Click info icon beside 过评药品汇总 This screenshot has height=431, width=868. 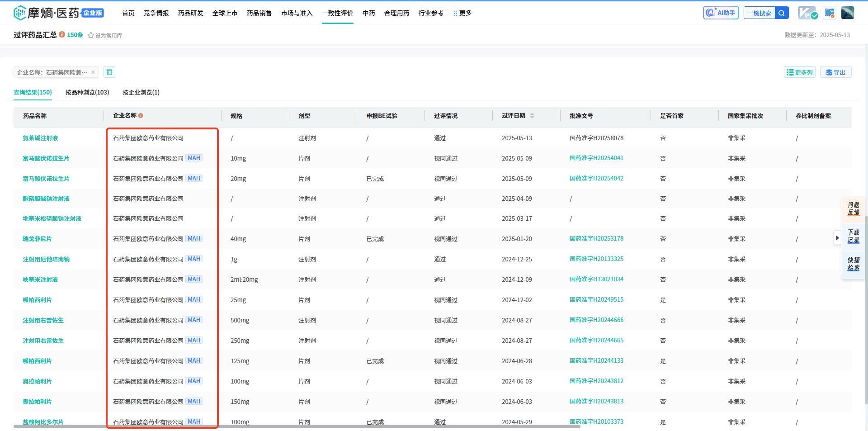click(62, 34)
